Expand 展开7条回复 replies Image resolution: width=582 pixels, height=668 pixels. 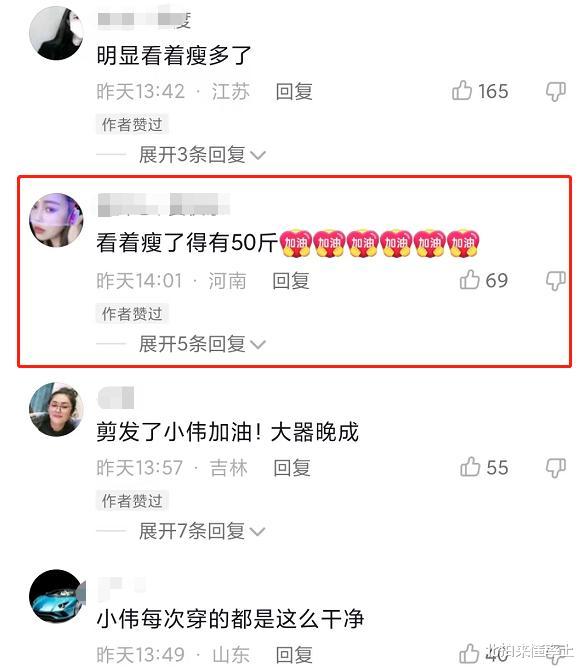(202, 531)
